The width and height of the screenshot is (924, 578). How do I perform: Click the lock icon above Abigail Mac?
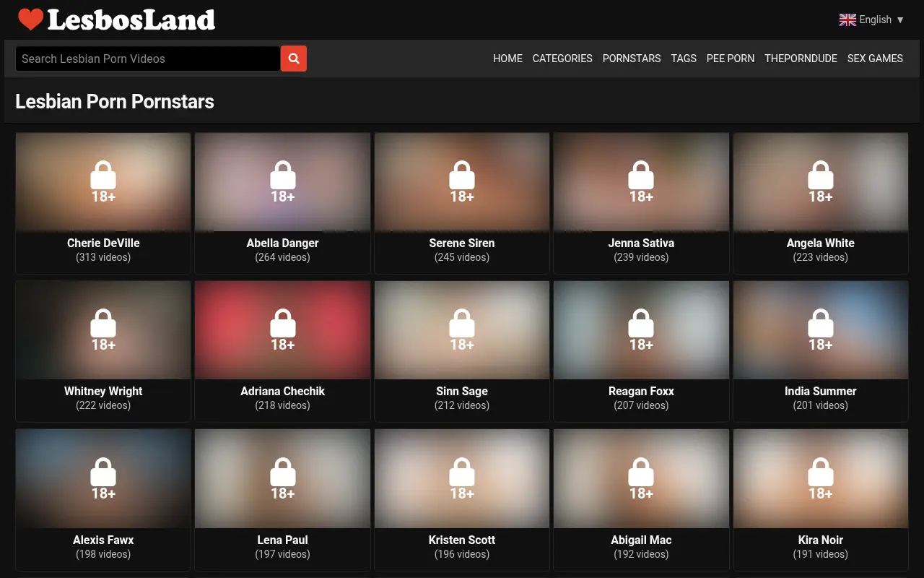(641, 472)
